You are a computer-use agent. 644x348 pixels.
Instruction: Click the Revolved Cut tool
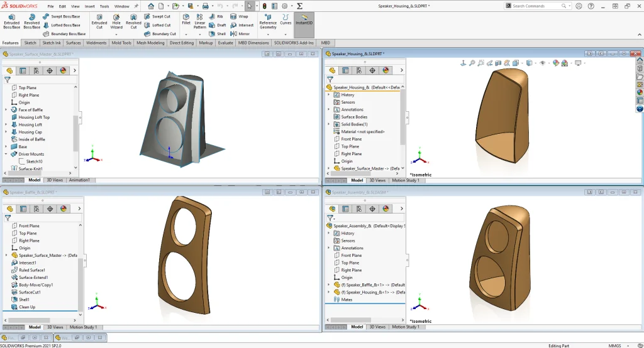(x=133, y=21)
